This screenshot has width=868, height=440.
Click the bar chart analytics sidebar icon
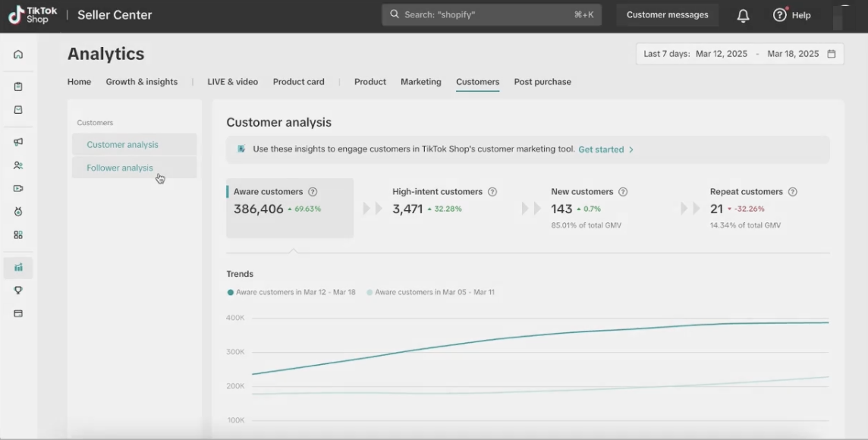pyautogui.click(x=18, y=267)
